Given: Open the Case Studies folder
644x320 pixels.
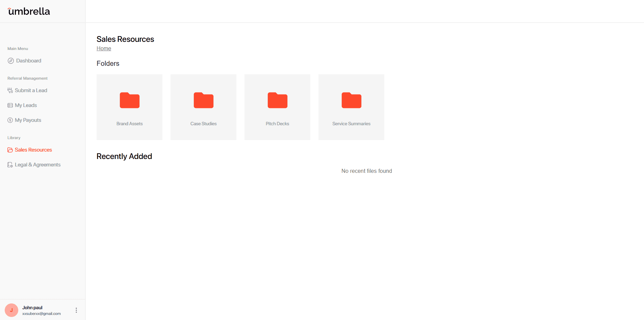Looking at the screenshot, I should tap(203, 107).
